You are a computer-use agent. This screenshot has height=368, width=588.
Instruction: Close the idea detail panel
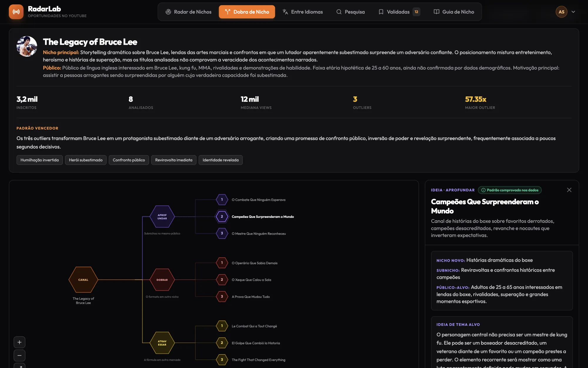click(569, 190)
